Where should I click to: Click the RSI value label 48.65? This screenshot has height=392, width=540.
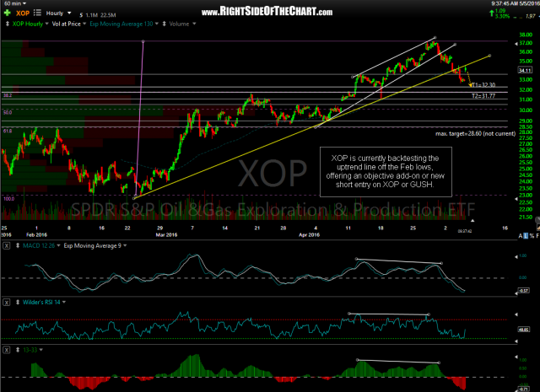[x=523, y=330]
